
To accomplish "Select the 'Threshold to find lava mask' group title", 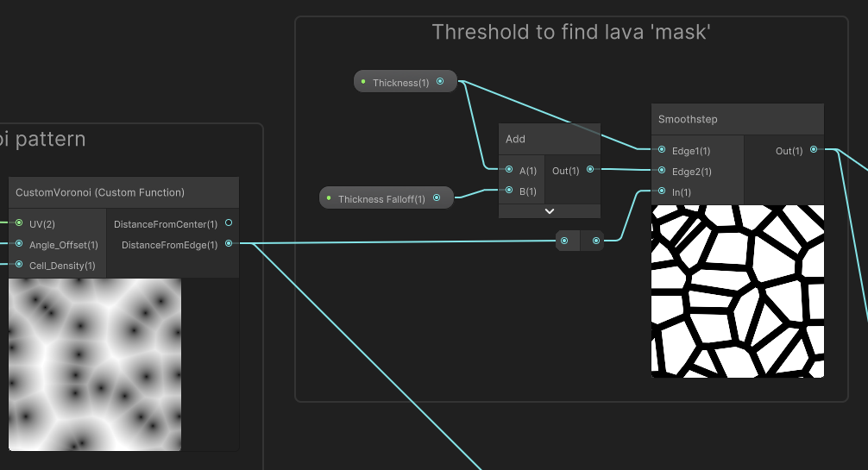I will point(570,33).
